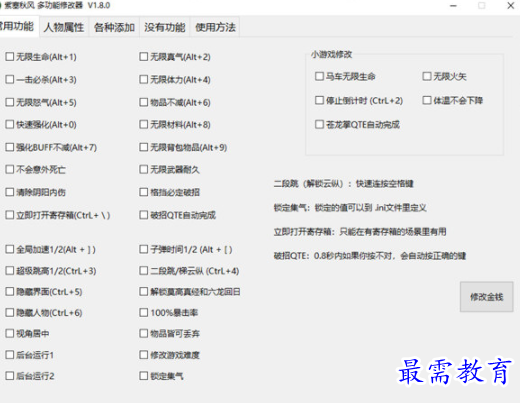Viewport: 520px width, 403px height.
Task: Toggle 停止倒计时 (Ctrl+2) checkbox
Action: 319,100
